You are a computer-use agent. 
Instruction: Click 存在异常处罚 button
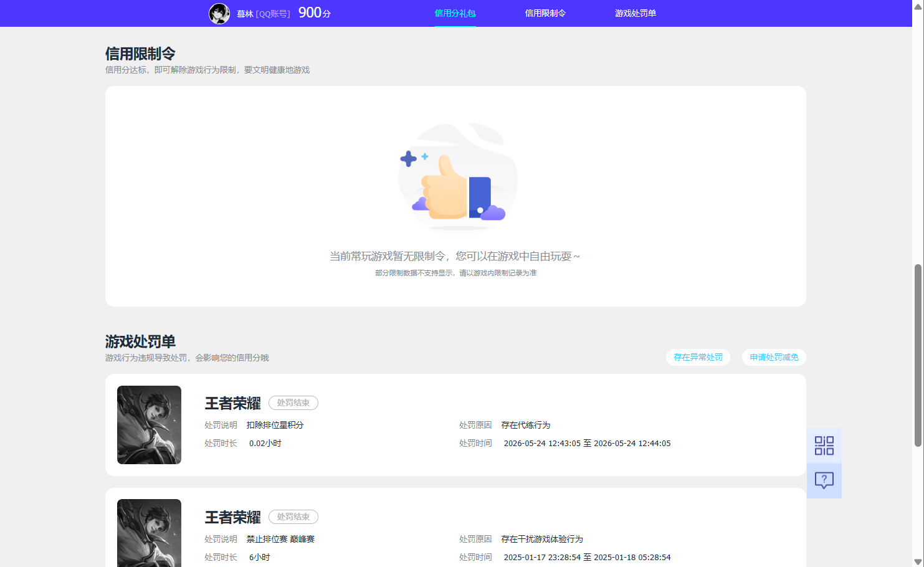pyautogui.click(x=698, y=357)
